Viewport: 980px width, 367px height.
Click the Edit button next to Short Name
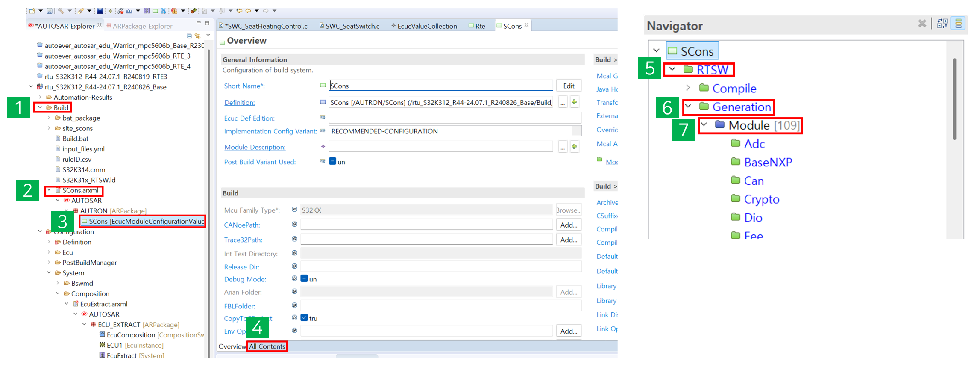point(569,86)
